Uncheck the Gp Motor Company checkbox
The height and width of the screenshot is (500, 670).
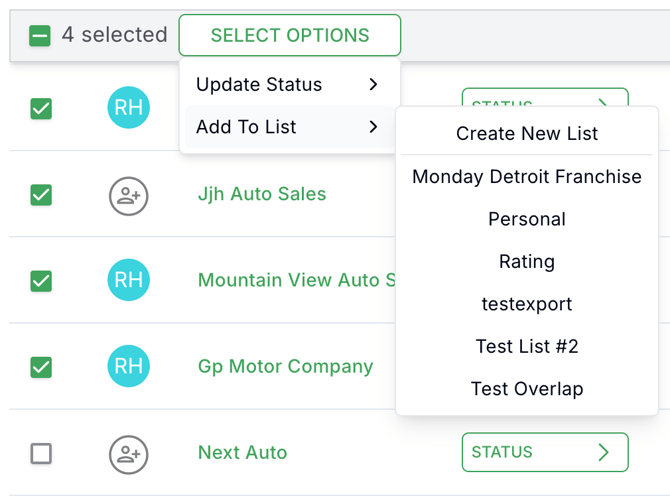[x=41, y=367]
